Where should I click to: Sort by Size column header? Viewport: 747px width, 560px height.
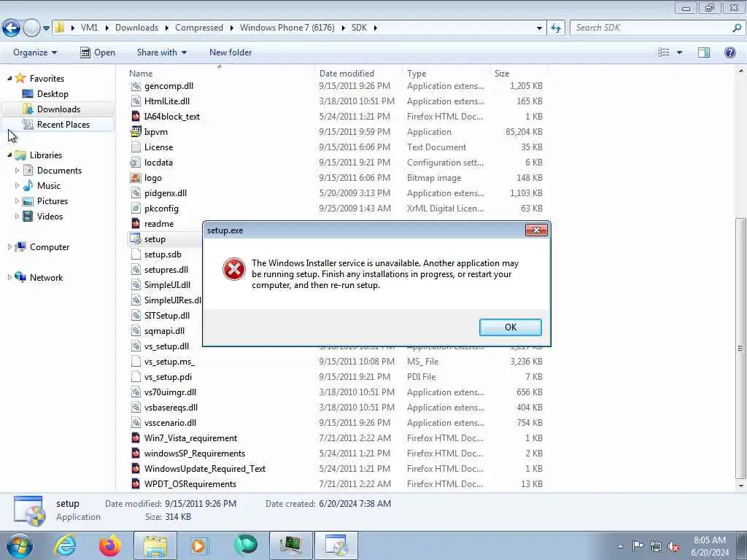[x=502, y=74]
